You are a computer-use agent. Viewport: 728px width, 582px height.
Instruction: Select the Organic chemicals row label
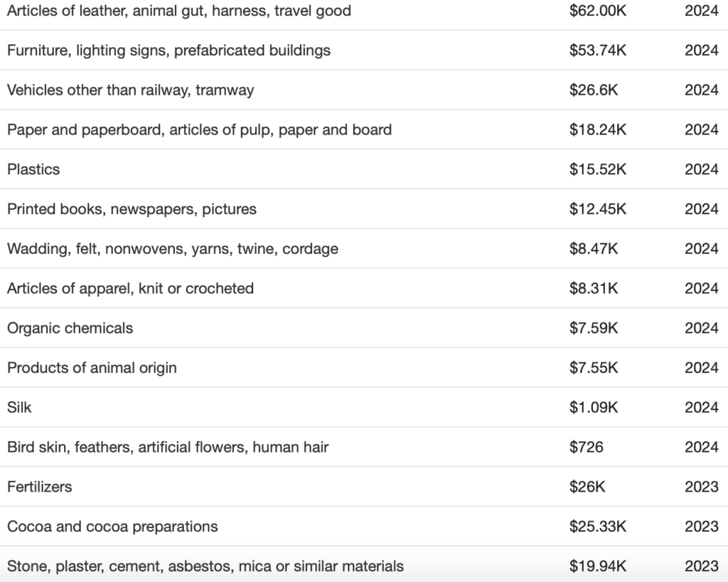70,328
